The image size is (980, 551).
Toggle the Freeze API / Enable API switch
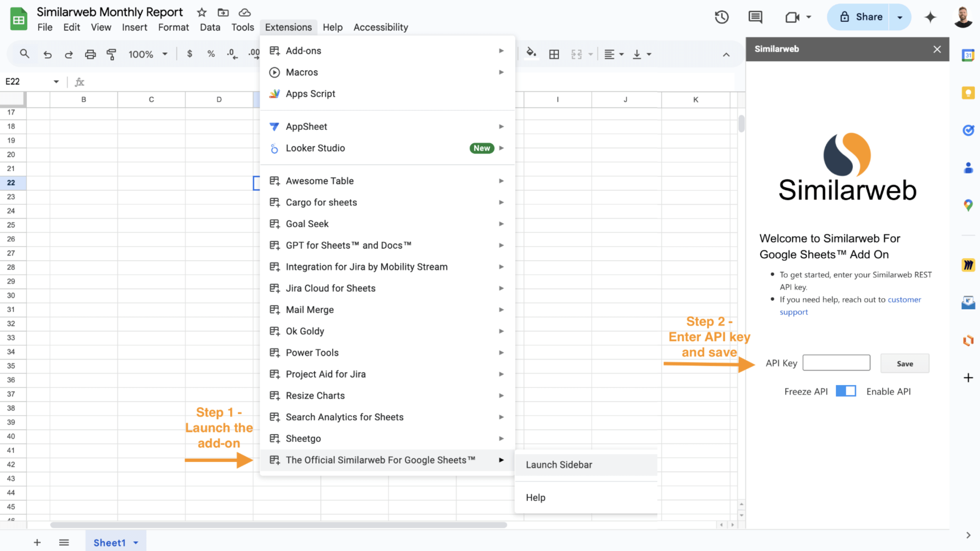(846, 391)
